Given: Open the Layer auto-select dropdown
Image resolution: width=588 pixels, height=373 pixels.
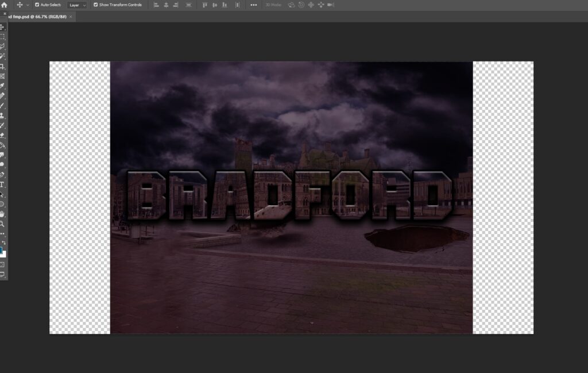Looking at the screenshot, I should [77, 5].
